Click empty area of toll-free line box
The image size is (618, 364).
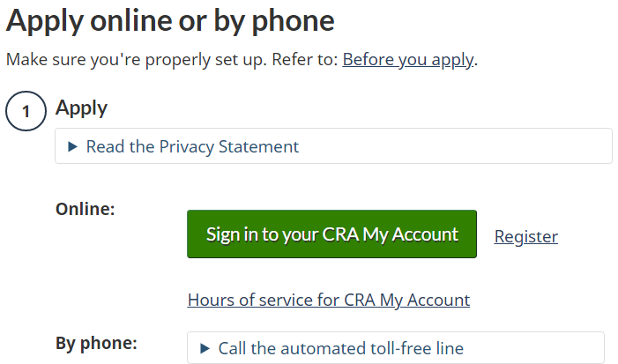532,348
